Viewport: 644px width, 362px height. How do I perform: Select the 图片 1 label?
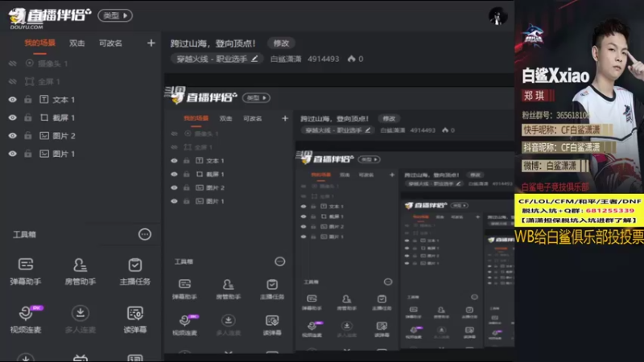point(64,154)
